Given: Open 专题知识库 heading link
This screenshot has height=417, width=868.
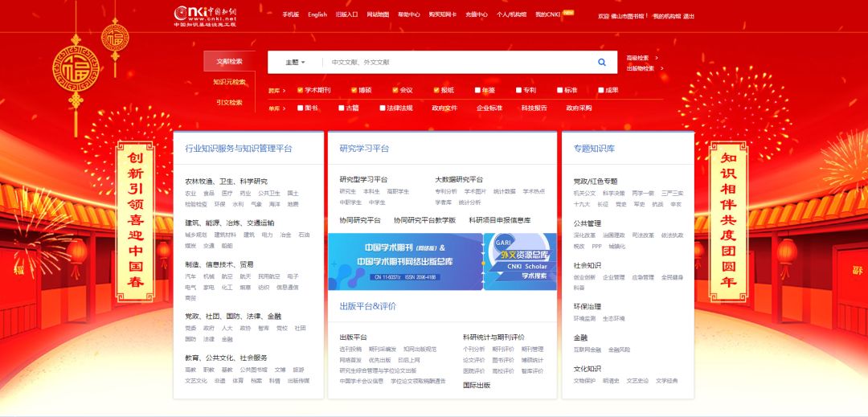Looking at the screenshot, I should tap(594, 148).
